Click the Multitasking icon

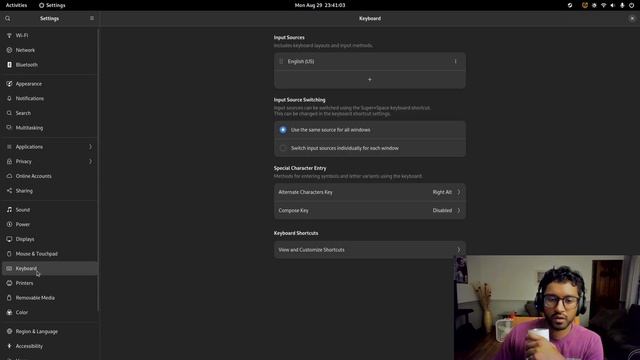click(9, 128)
